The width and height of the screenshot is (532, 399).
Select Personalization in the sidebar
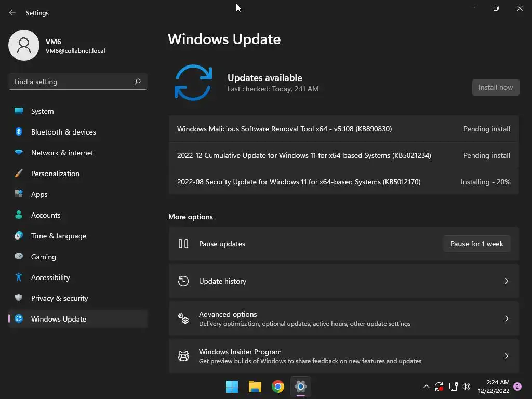(78, 174)
